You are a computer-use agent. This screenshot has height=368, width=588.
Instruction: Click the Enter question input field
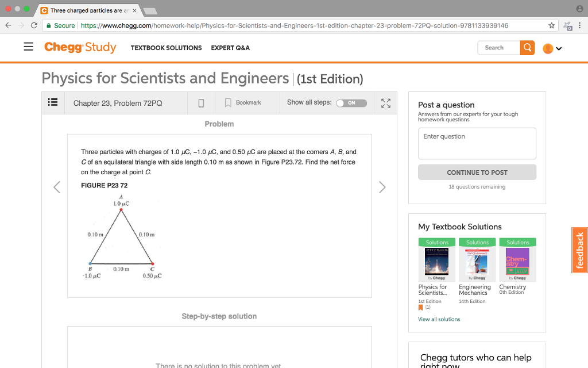477,143
